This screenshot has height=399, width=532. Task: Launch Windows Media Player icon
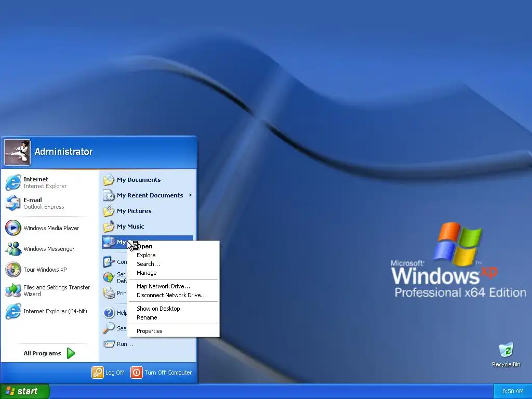(x=13, y=228)
